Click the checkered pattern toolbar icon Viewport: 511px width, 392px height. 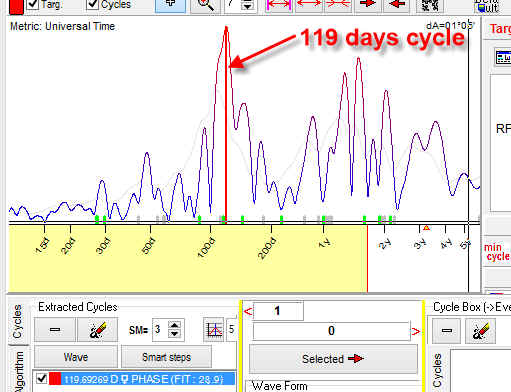(x=430, y=5)
